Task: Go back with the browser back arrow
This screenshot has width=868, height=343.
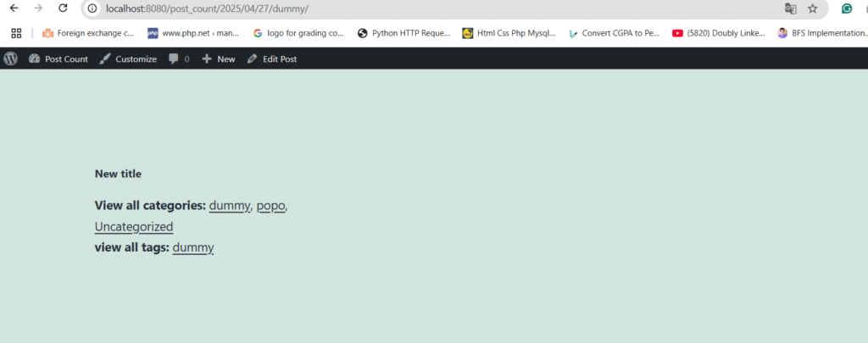Action: click(x=14, y=8)
